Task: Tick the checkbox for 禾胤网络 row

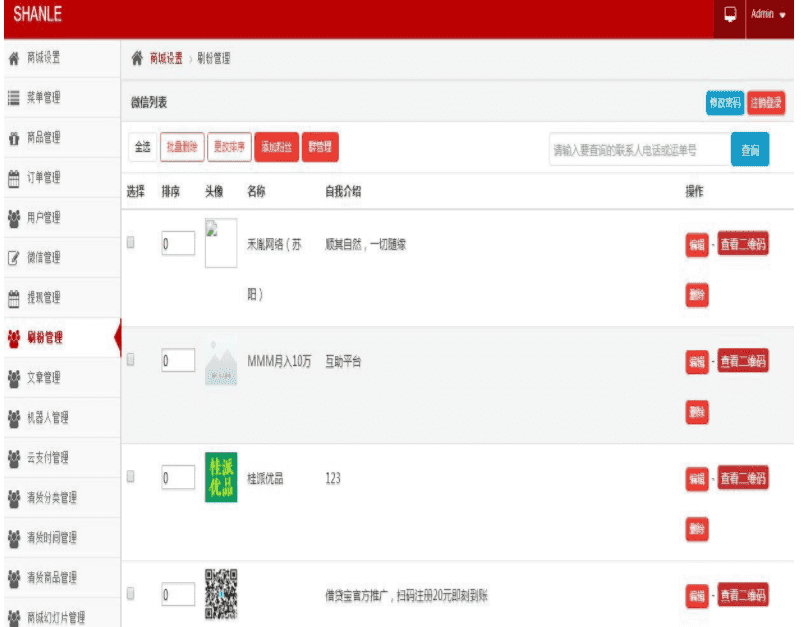Action: (x=131, y=242)
